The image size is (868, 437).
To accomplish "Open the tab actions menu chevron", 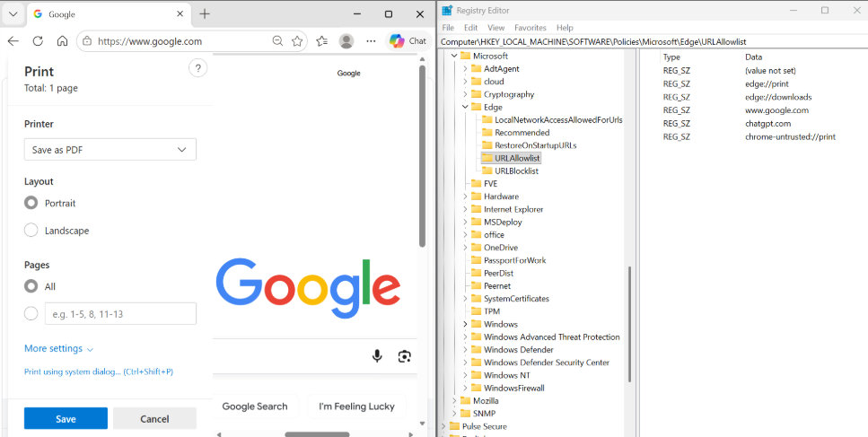I will 13,13.
